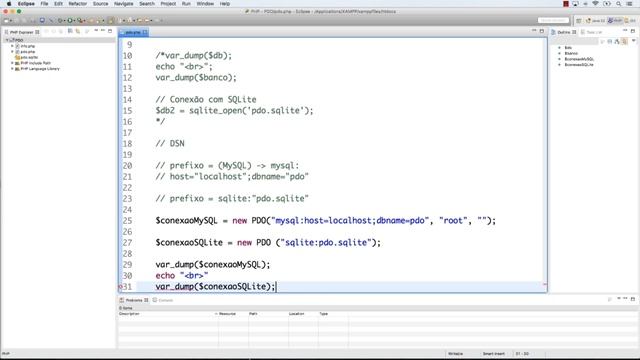Expand the PHP Include Path node
The height and width of the screenshot is (360, 640).
(12, 63)
